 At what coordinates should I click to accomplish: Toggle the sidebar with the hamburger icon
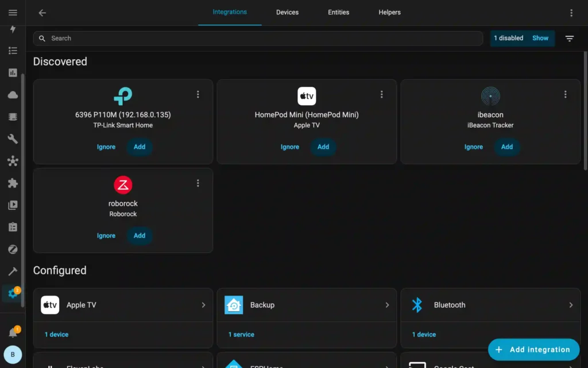(x=12, y=12)
